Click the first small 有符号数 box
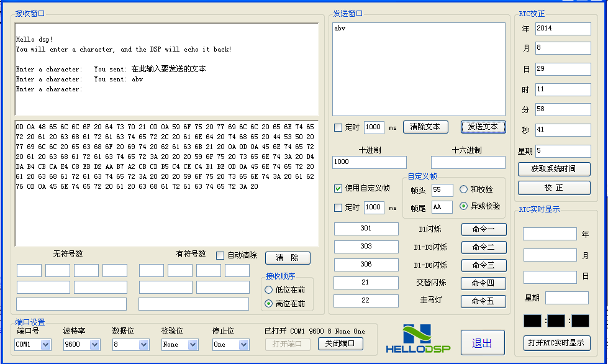608x364 pixels. [152, 271]
